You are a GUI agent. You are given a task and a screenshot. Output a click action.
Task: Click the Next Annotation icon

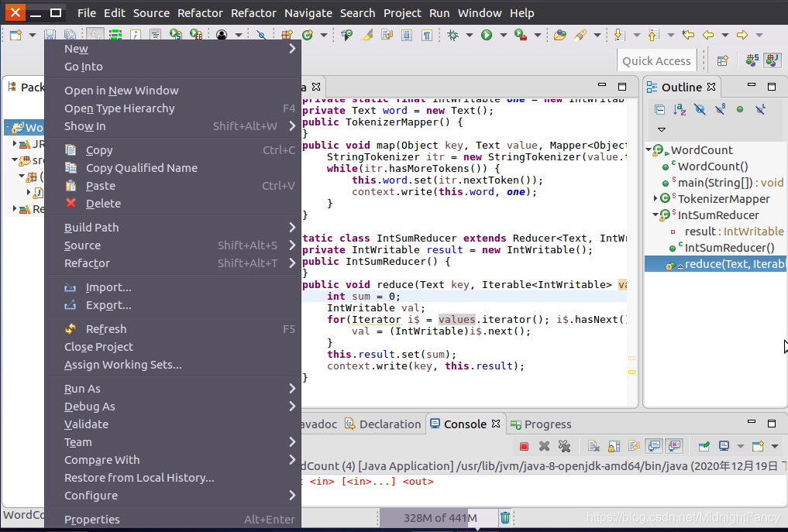[x=619, y=35]
